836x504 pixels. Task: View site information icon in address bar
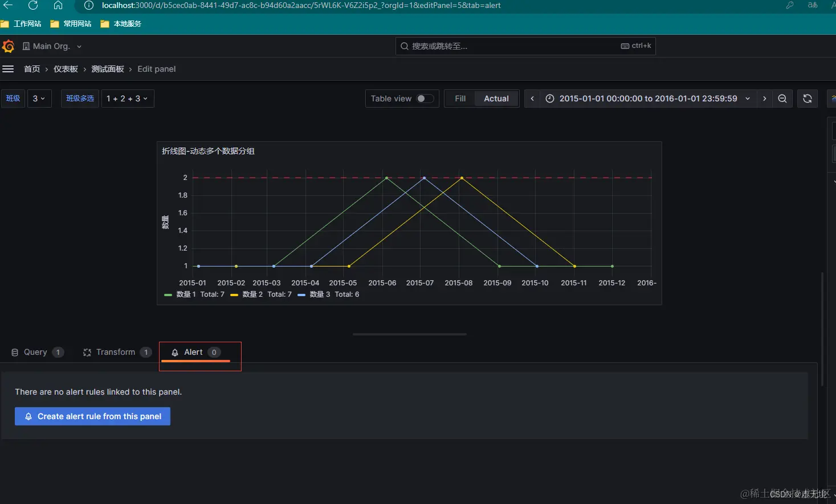point(88,5)
